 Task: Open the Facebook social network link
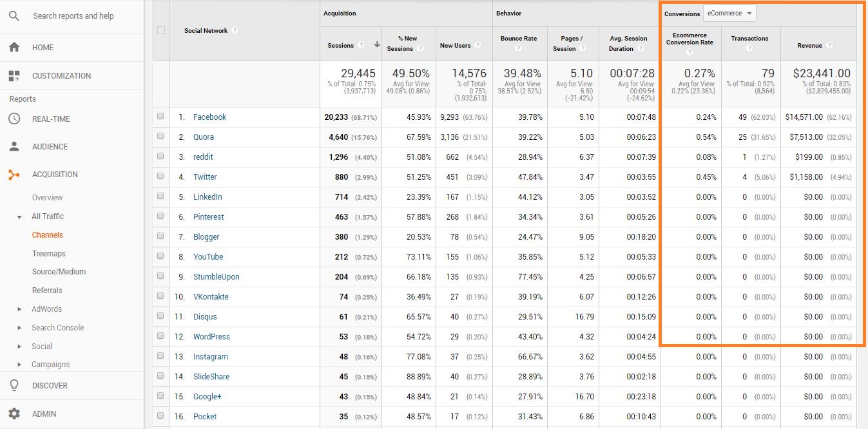tap(209, 117)
